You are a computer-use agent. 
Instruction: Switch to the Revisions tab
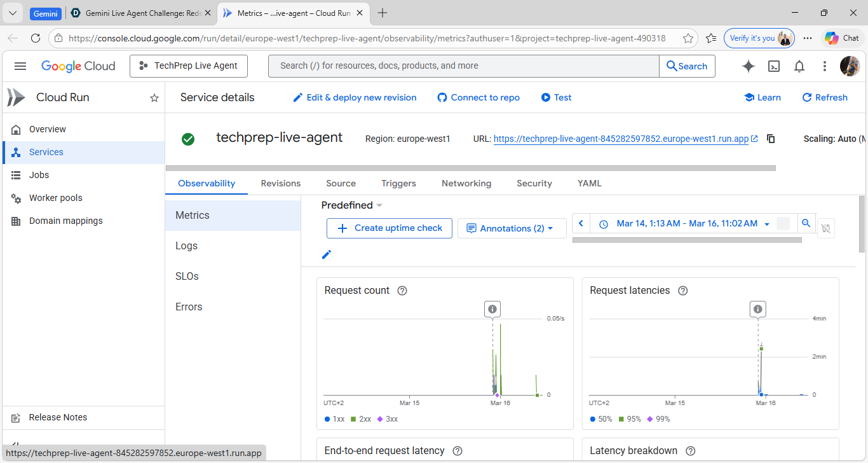[x=281, y=183]
